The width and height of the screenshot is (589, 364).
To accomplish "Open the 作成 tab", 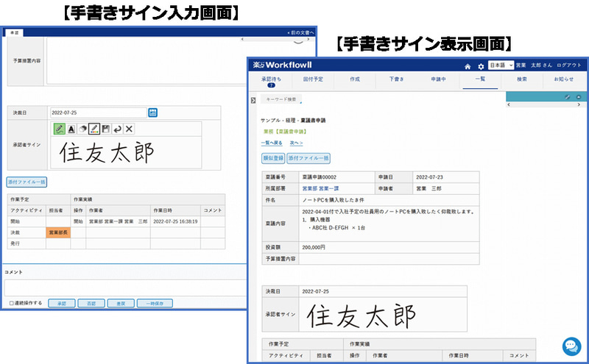I will coord(355,79).
